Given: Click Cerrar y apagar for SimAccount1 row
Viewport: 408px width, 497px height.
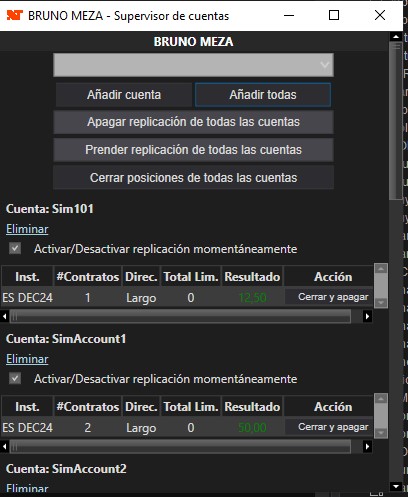Looking at the screenshot, I should click(333, 427).
